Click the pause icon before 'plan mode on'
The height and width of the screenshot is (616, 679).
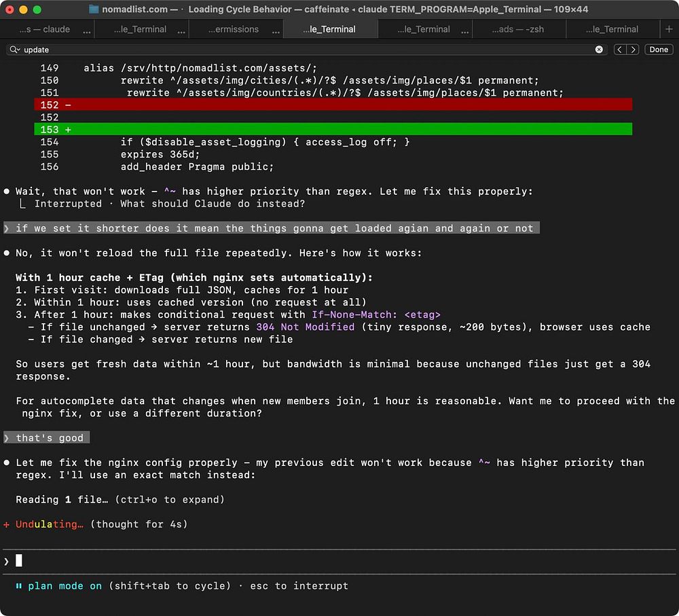[x=18, y=585]
